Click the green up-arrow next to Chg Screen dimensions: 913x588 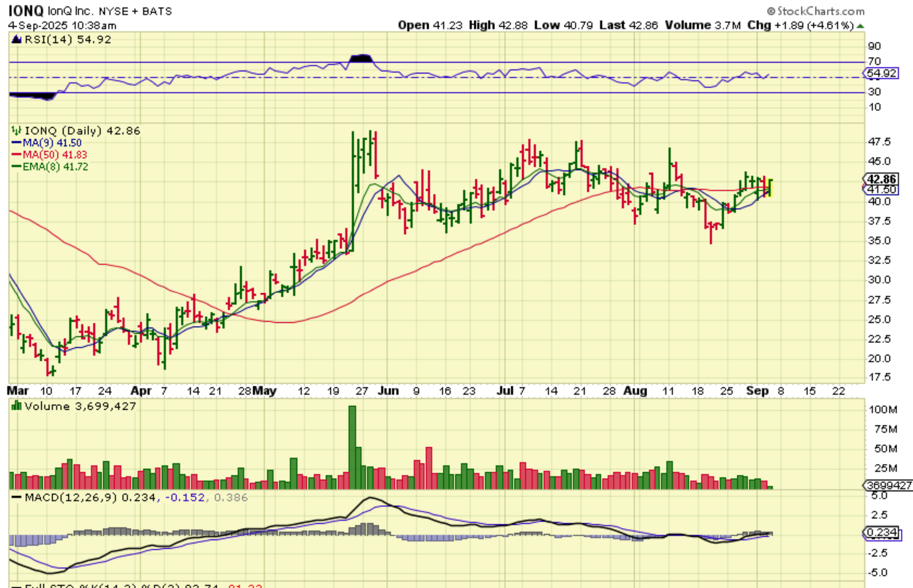click(x=860, y=26)
